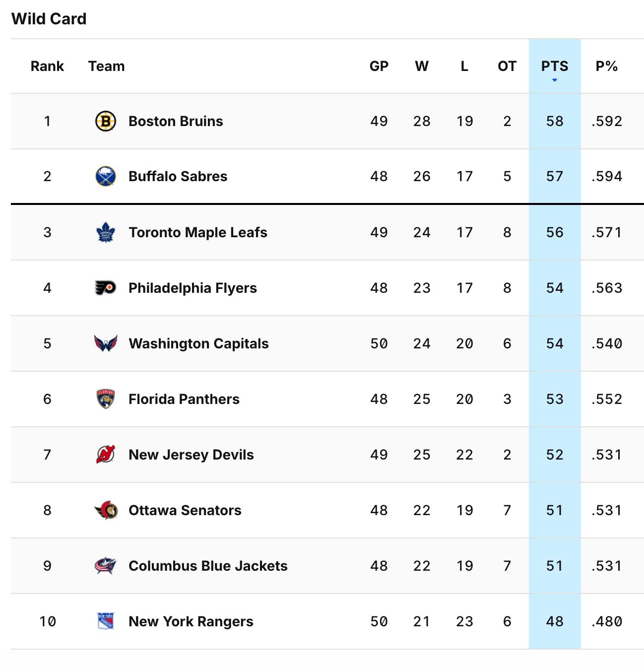
Task: Click the blue sort arrow under PTS
Action: coord(555,80)
